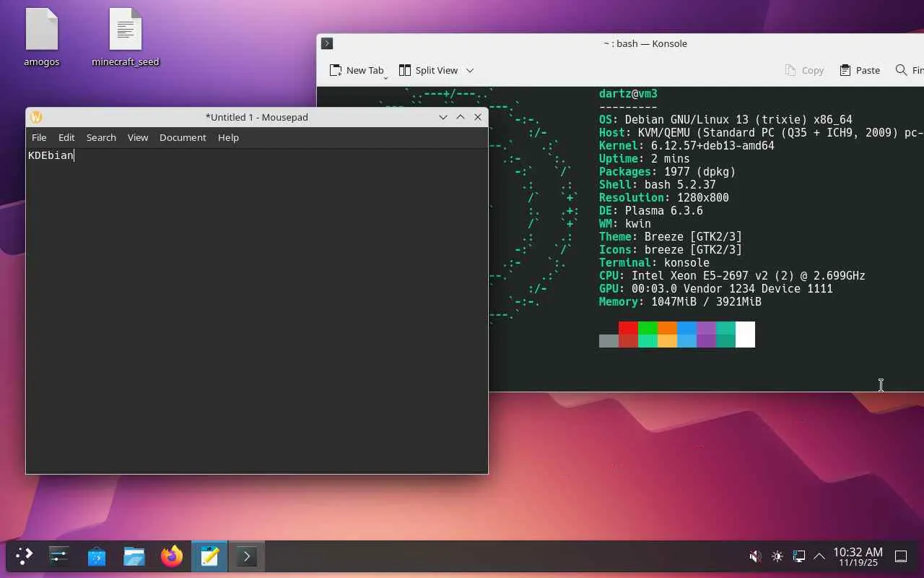Click the DE: Plasma 6.3.6 line

point(650,211)
